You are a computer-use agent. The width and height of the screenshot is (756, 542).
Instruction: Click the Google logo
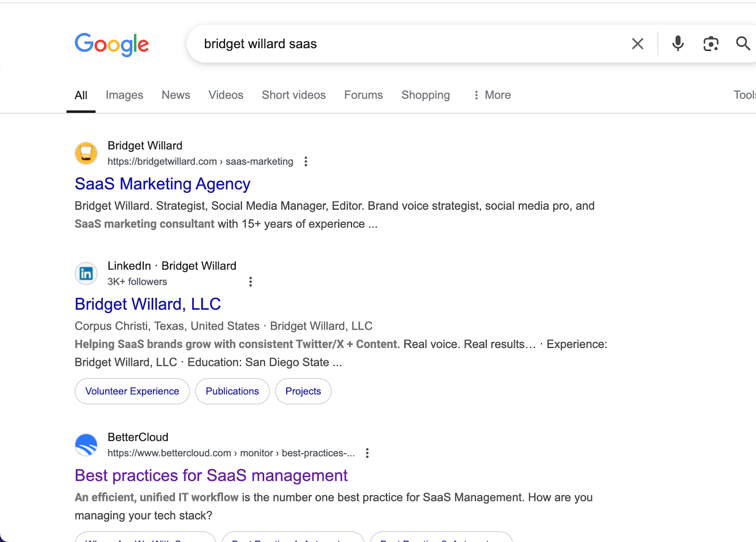pos(112,44)
